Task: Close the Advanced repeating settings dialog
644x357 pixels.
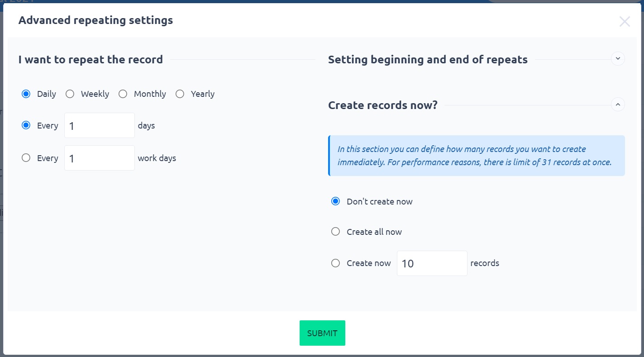Action: click(625, 21)
